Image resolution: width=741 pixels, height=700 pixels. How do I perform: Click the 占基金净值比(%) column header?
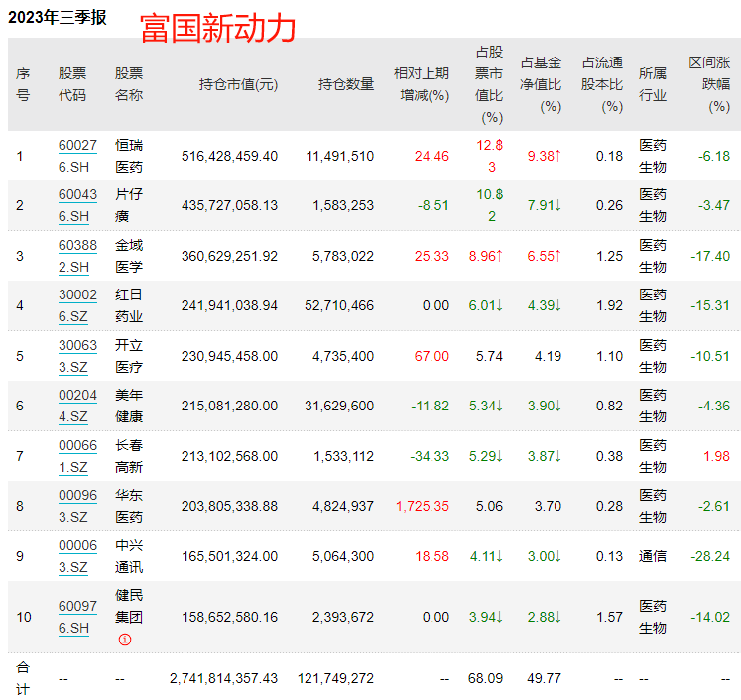(x=541, y=84)
